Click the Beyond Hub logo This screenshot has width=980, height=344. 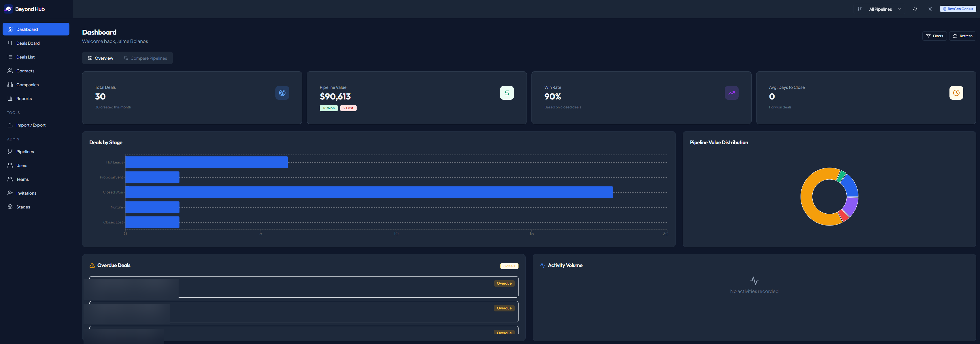tap(24, 9)
